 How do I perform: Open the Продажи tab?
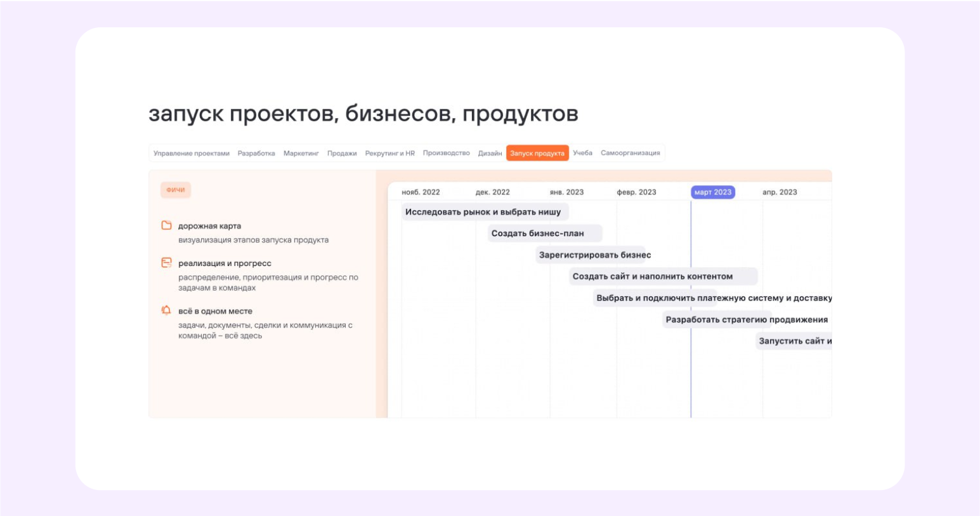(x=342, y=153)
